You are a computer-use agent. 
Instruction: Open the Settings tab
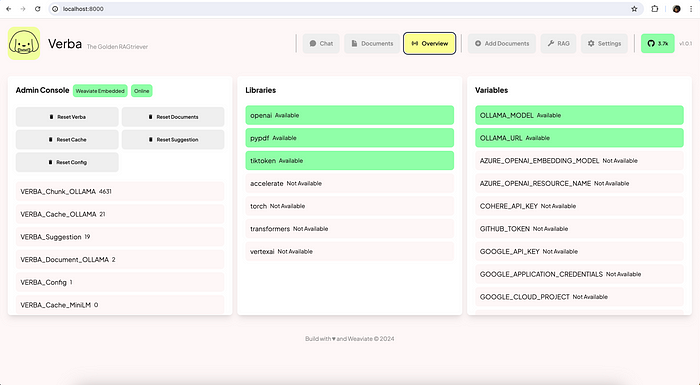point(604,43)
